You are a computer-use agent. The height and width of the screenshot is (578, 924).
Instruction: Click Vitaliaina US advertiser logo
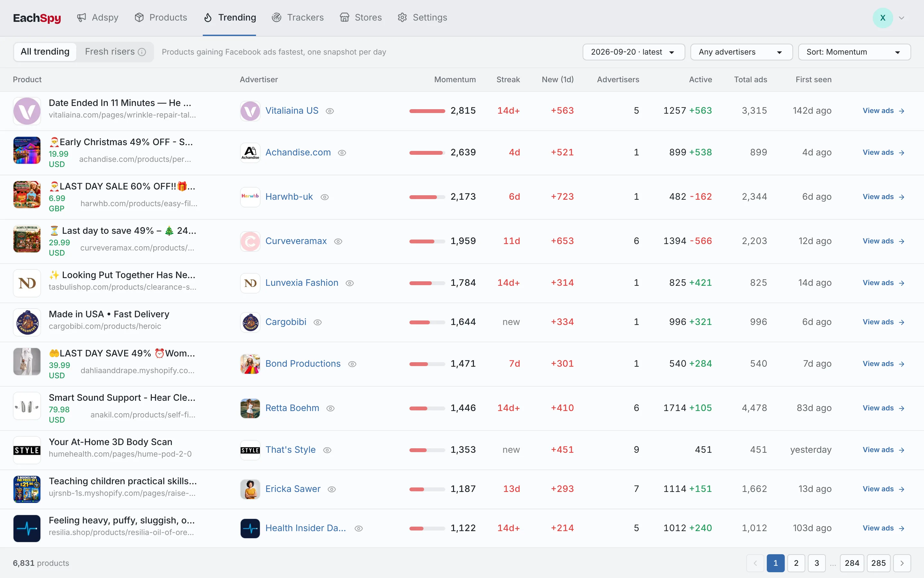tap(250, 111)
